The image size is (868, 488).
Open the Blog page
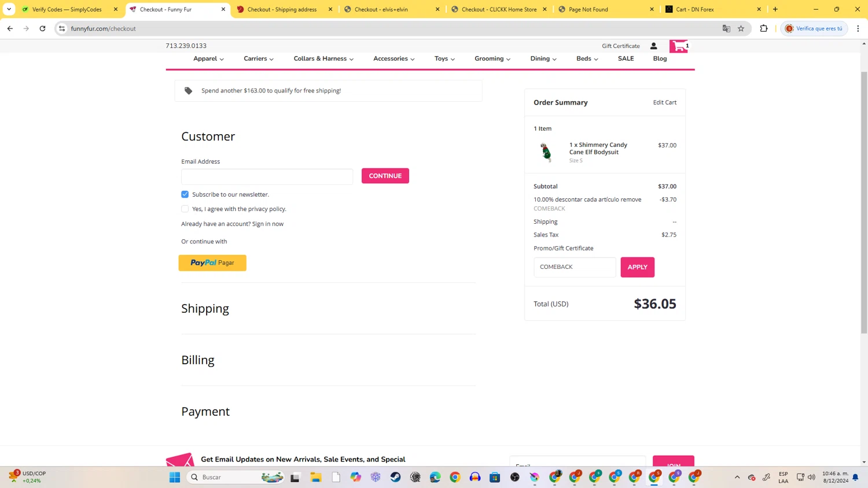click(x=660, y=58)
